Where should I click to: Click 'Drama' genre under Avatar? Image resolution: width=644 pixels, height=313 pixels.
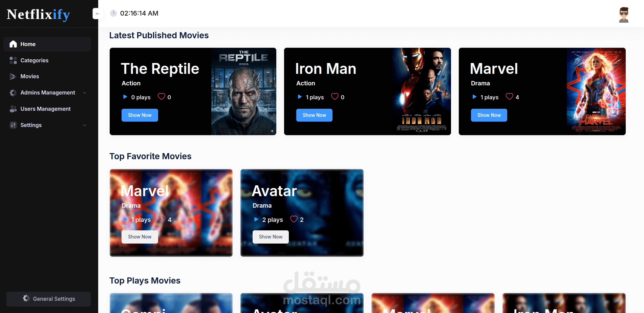(x=262, y=206)
